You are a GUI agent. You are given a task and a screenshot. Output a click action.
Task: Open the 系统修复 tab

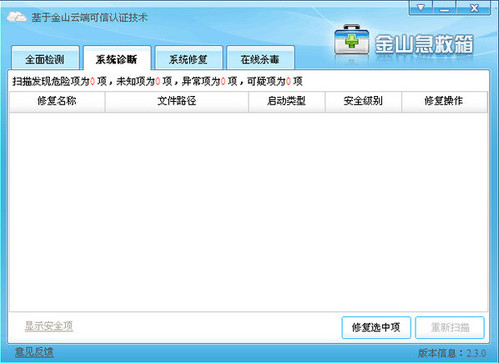pyautogui.click(x=188, y=59)
